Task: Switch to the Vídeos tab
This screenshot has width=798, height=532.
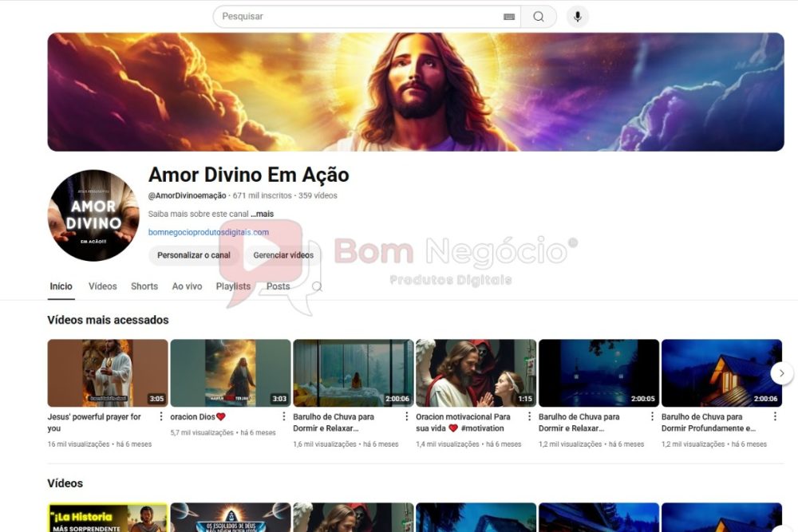Action: [x=103, y=286]
